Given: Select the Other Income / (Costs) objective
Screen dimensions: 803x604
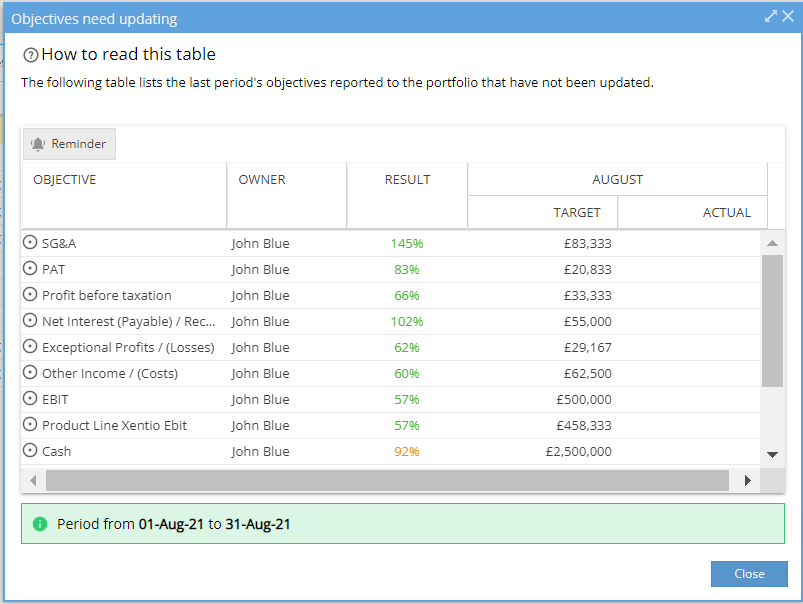Looking at the screenshot, I should click(x=110, y=373).
